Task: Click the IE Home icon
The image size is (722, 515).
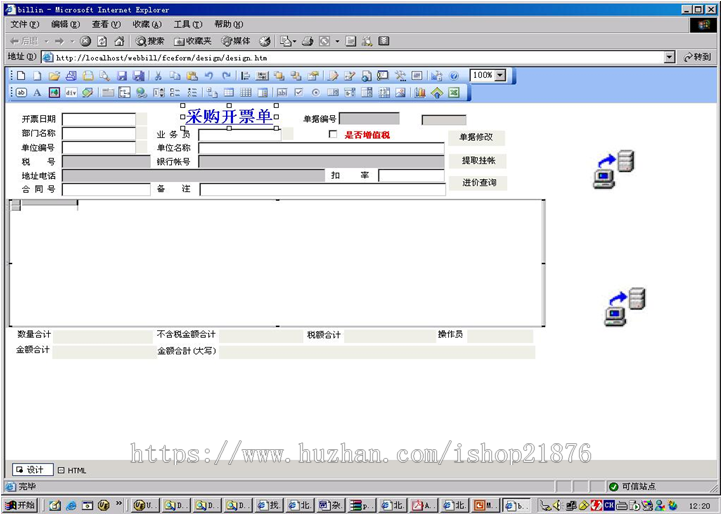Action: tap(119, 41)
